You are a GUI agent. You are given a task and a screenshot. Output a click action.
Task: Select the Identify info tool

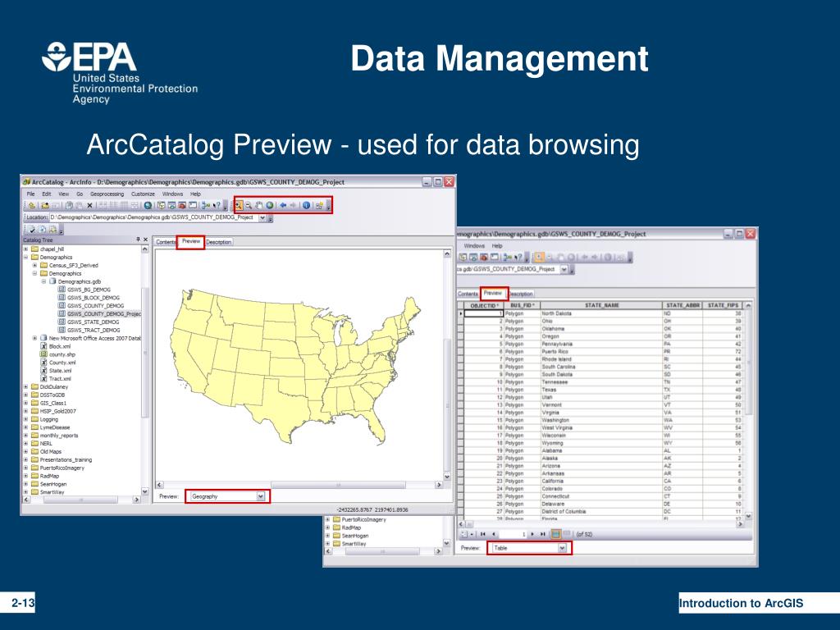click(306, 205)
